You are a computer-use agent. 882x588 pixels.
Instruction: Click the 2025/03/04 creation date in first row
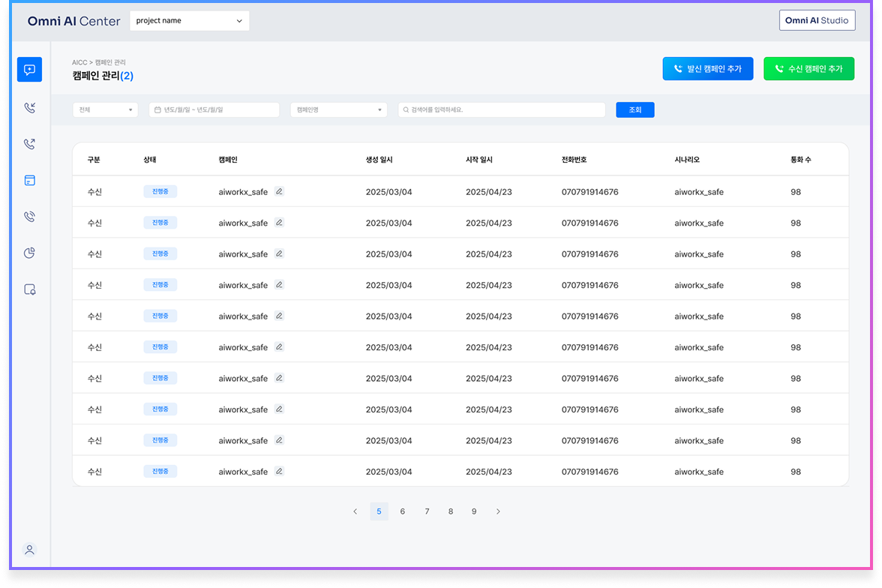click(x=388, y=192)
